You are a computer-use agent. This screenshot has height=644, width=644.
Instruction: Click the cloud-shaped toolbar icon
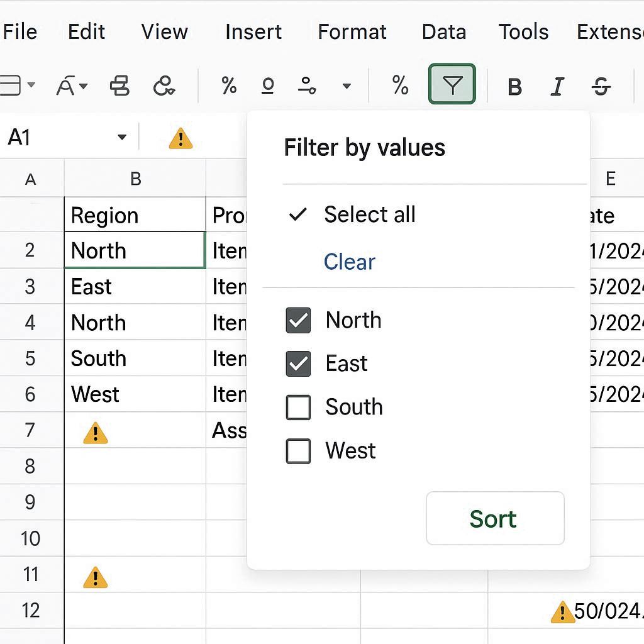(x=164, y=86)
